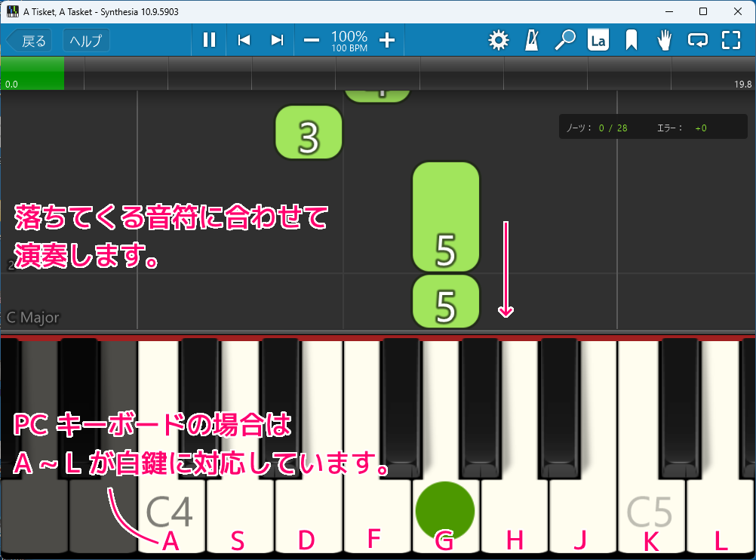Enter full screen mode

point(731,41)
